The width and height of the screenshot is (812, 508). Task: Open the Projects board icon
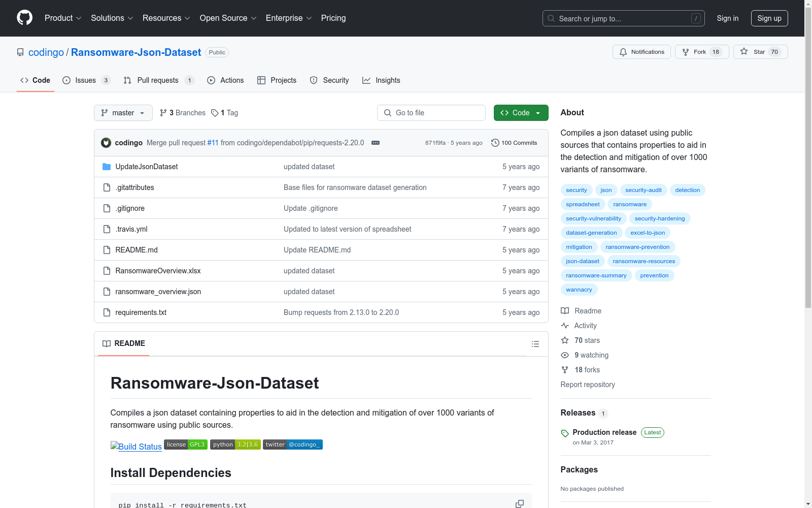click(x=261, y=80)
